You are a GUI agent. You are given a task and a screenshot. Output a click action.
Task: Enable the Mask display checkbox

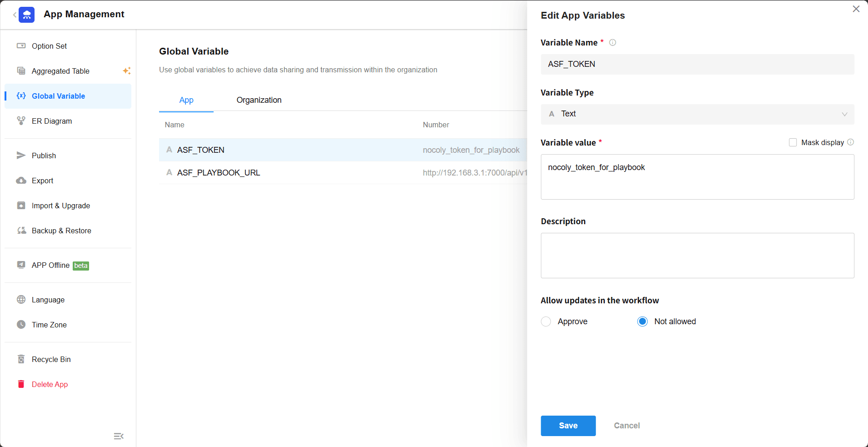pyautogui.click(x=793, y=142)
